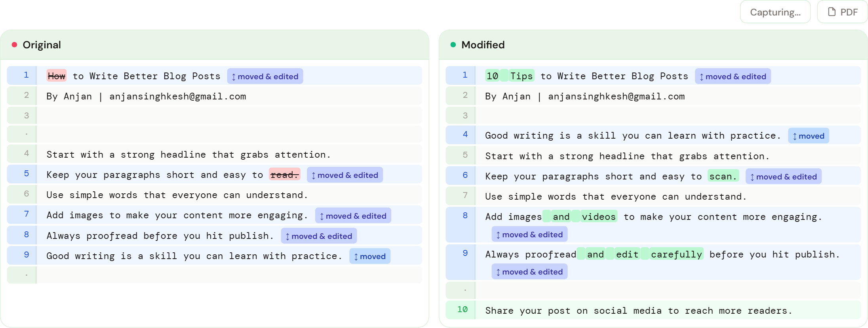Click the green dot beside Modified header

click(453, 45)
